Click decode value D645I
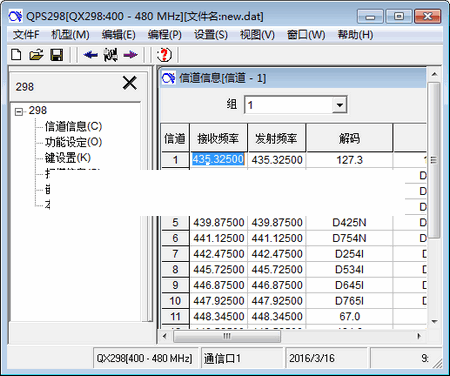The height and width of the screenshot is (376, 450). [349, 285]
